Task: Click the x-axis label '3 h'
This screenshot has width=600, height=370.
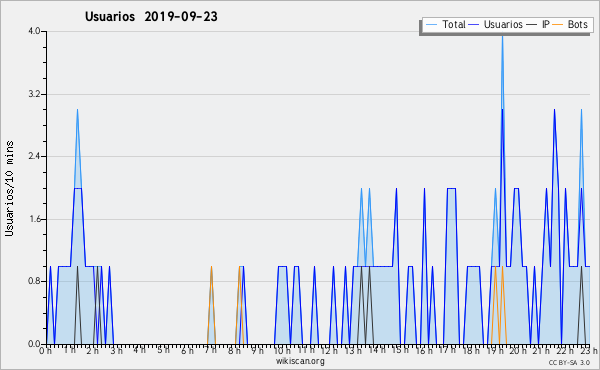Action: coord(117,351)
